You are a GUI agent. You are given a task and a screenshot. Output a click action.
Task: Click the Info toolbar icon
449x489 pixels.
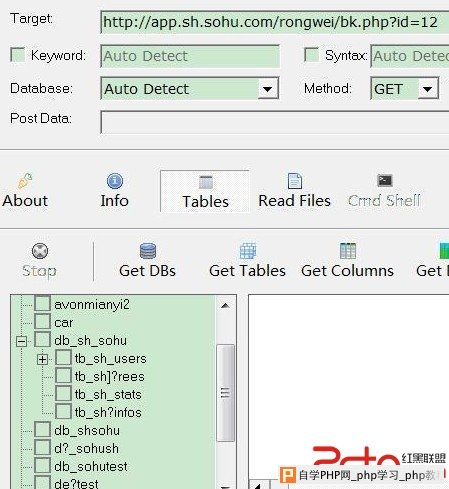tap(115, 181)
